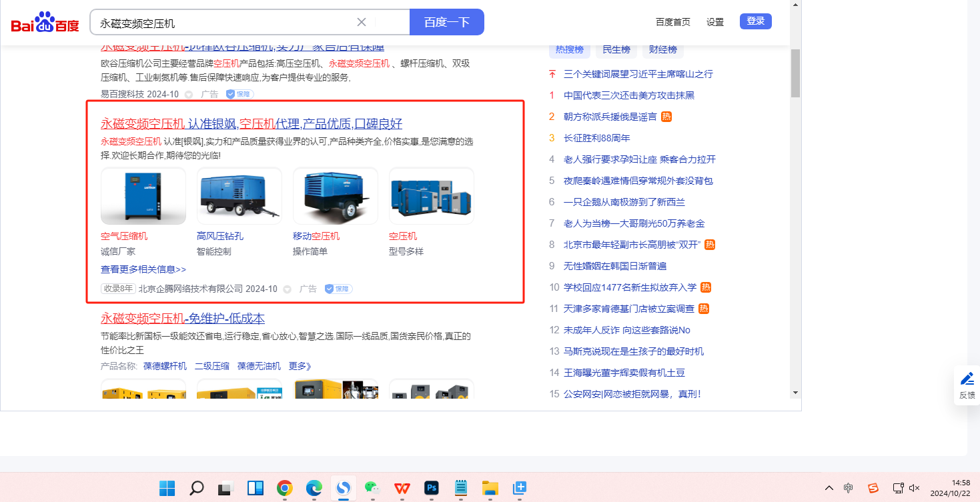The width and height of the screenshot is (980, 502).
Task: Expand the dropdown next to 易百搜科技 2024-10
Action: [189, 95]
